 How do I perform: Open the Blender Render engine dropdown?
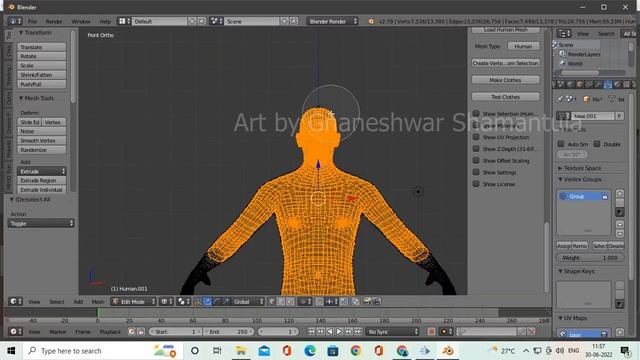click(332, 21)
